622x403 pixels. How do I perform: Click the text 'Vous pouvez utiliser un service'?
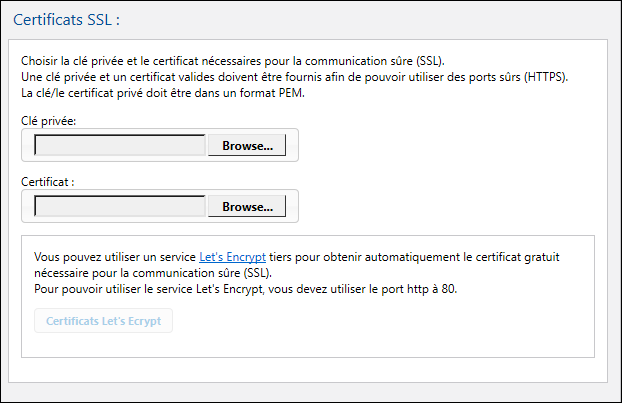pyautogui.click(x=115, y=257)
